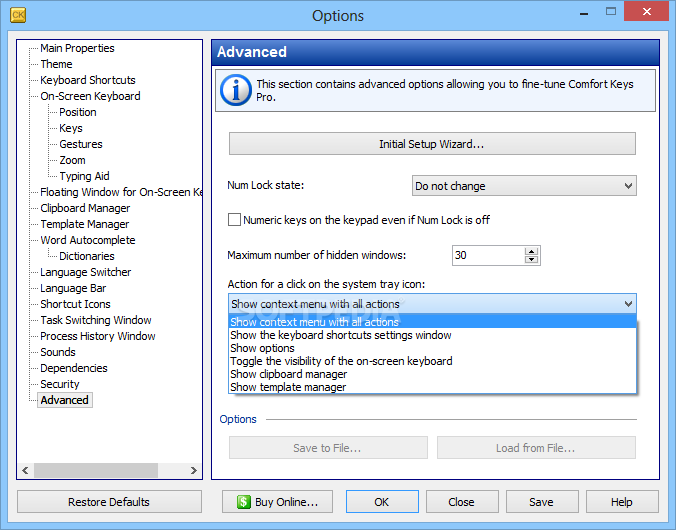The image size is (676, 530).
Task: Increase maximum hidden windows with up arrow
Action: pyautogui.click(x=531, y=251)
